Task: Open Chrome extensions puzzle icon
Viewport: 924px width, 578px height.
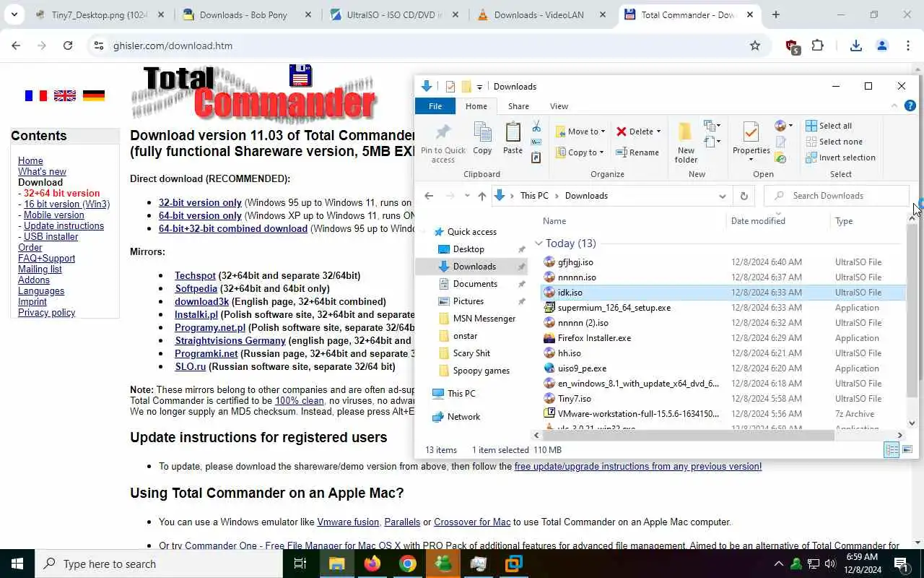Action: tap(817, 46)
